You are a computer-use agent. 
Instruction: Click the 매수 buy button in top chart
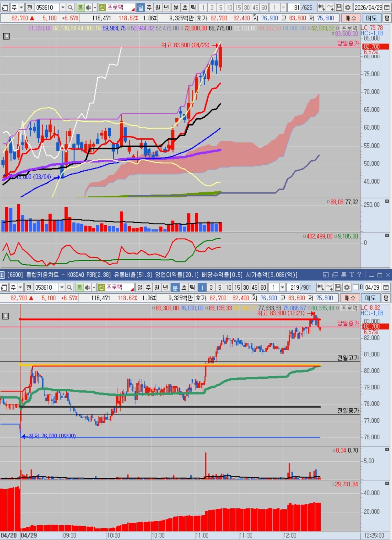tap(351, 18)
